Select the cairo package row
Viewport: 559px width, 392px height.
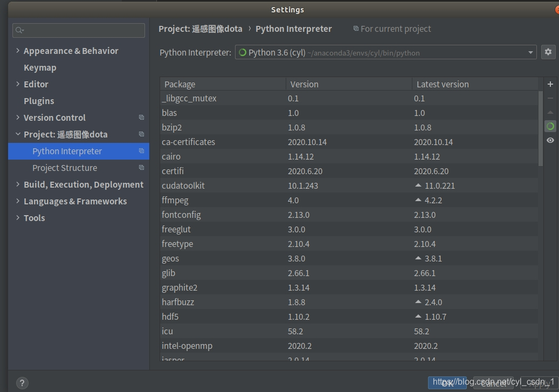click(349, 156)
